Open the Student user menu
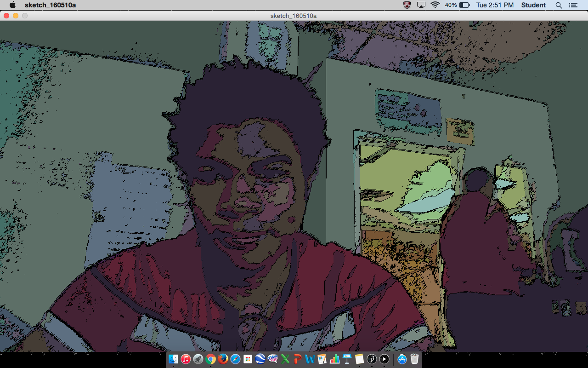Screen dimensions: 588x368 tap(533, 5)
